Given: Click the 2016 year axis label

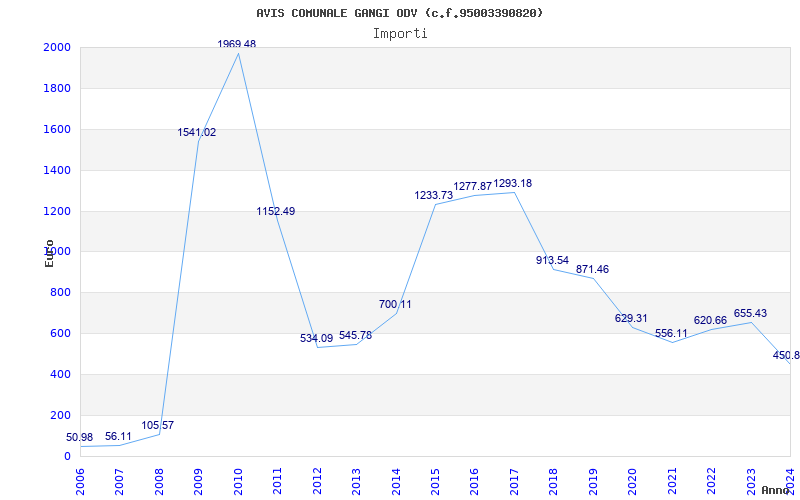Looking at the screenshot, I should coord(474,482).
